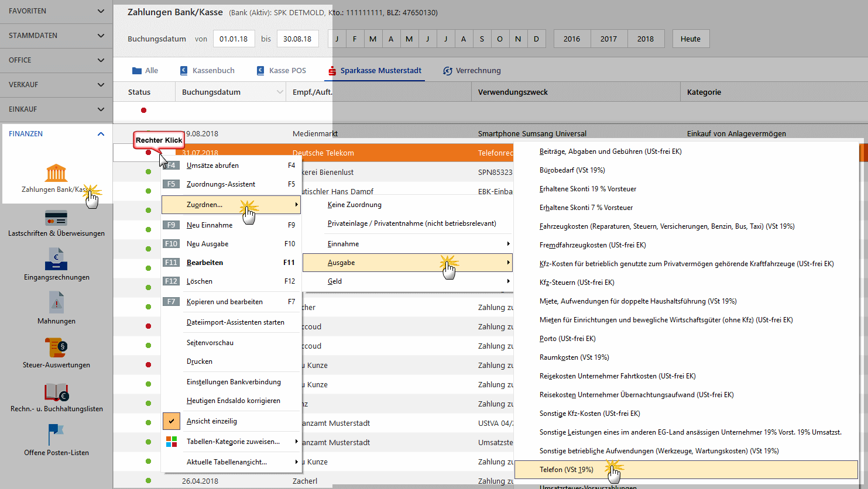
Task: Open Rechn.- u. Buchhaltungslisten icon
Action: point(56,391)
